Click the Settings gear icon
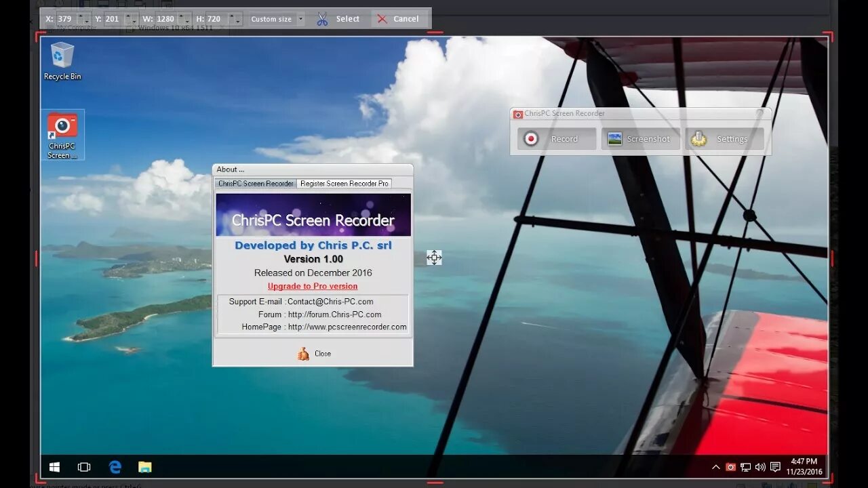868x488 pixels. tap(698, 139)
